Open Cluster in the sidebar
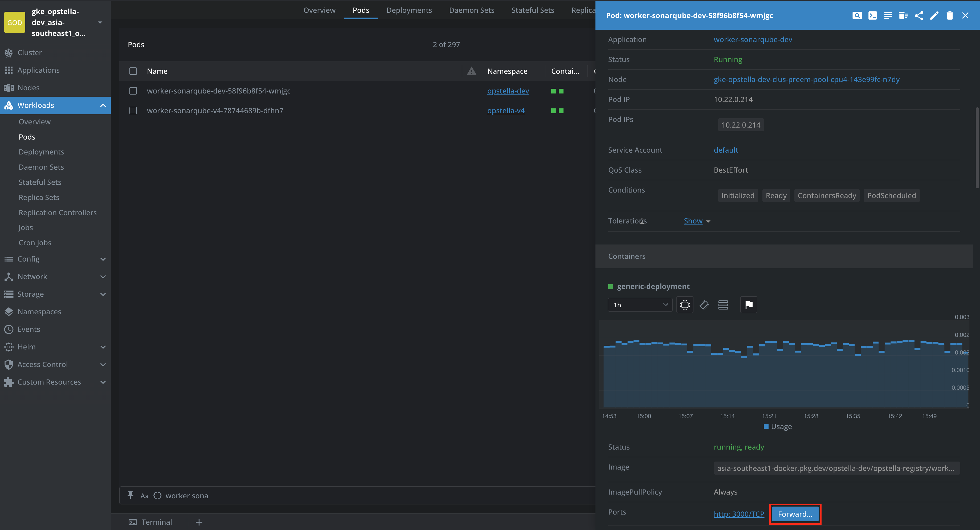 (x=55, y=52)
